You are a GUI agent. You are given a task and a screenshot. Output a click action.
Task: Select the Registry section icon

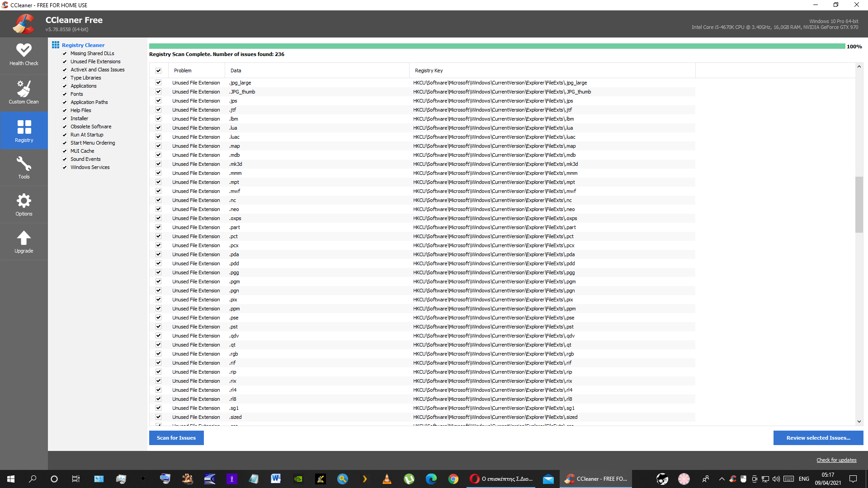pyautogui.click(x=24, y=130)
